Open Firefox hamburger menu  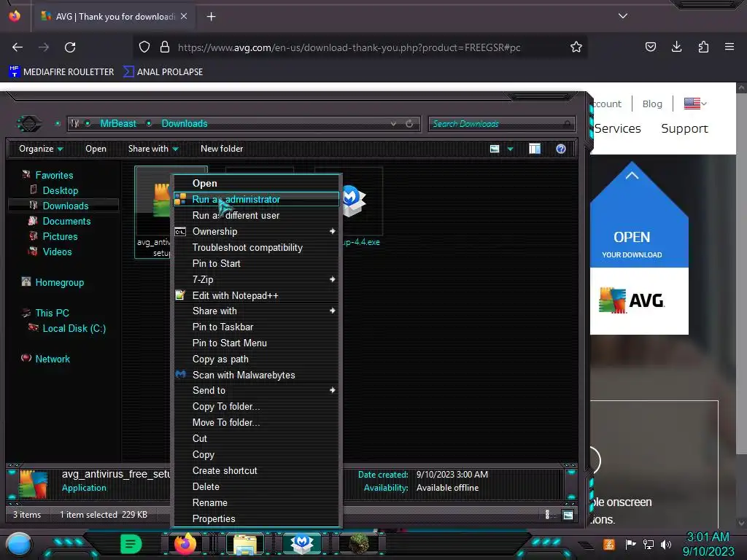[729, 47]
